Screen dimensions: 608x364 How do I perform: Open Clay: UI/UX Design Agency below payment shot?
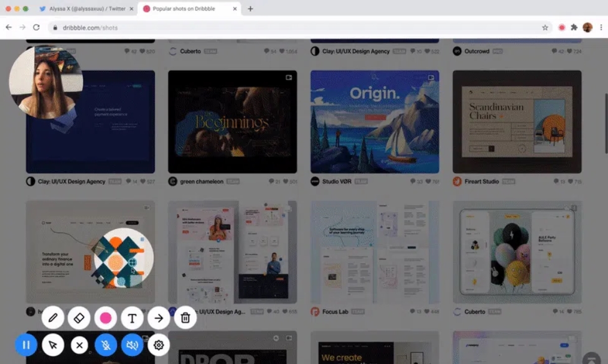pos(72,182)
